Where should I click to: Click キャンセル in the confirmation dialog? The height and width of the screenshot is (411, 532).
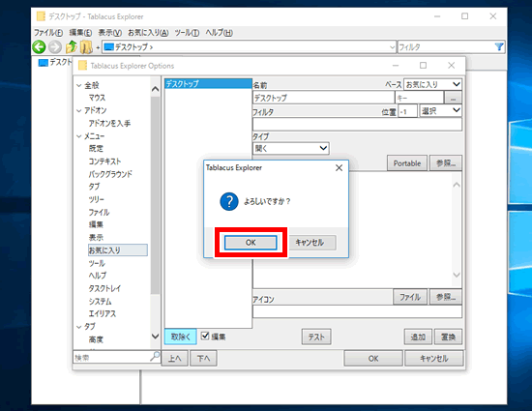coord(310,243)
